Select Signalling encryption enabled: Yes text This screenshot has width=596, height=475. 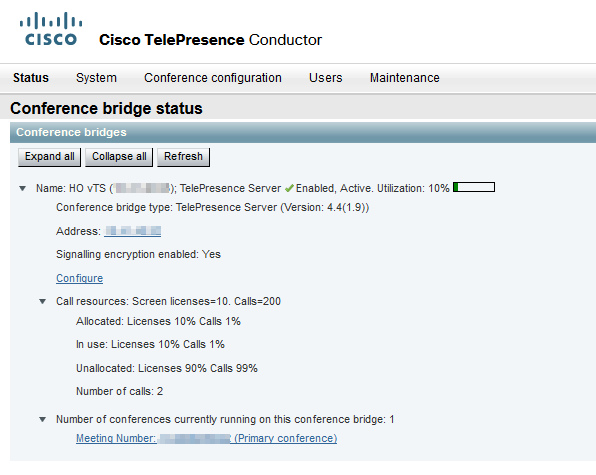138,254
